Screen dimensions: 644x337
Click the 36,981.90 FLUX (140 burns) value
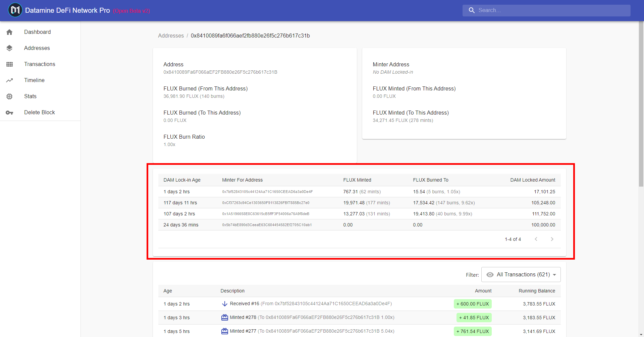click(194, 96)
